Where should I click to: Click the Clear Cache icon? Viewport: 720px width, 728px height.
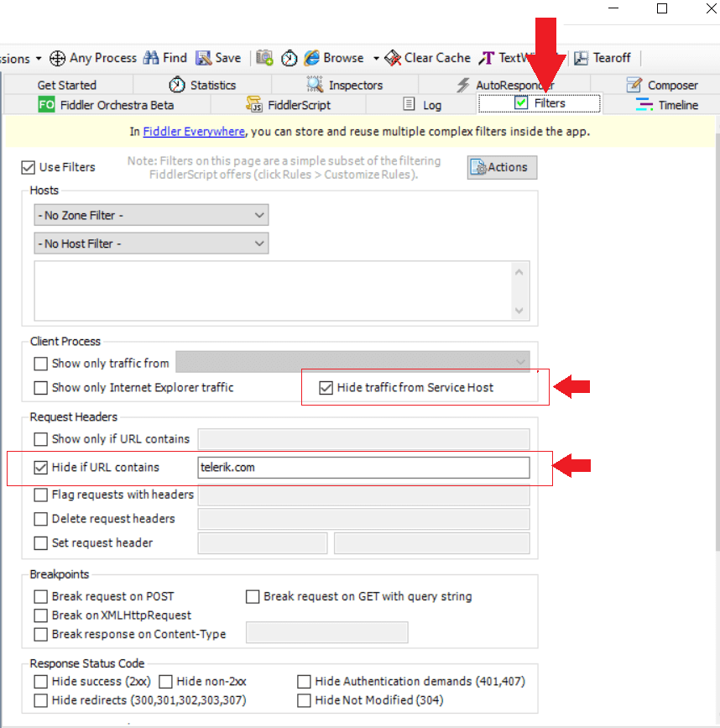[391, 58]
